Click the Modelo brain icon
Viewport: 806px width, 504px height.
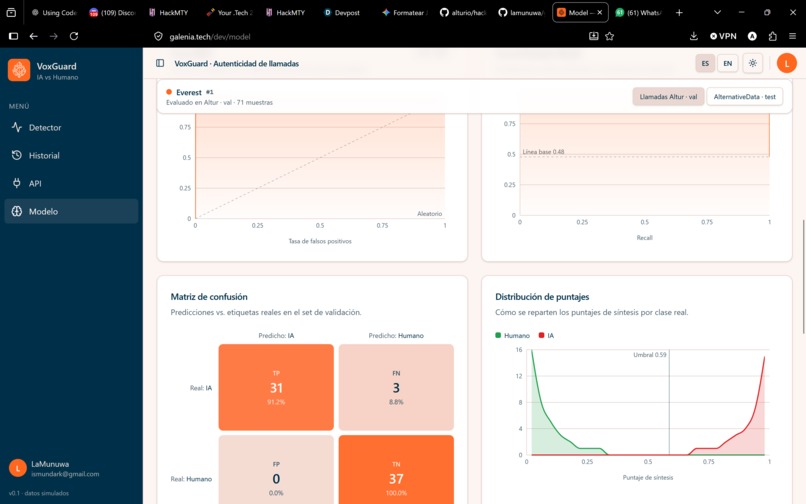coord(17,211)
